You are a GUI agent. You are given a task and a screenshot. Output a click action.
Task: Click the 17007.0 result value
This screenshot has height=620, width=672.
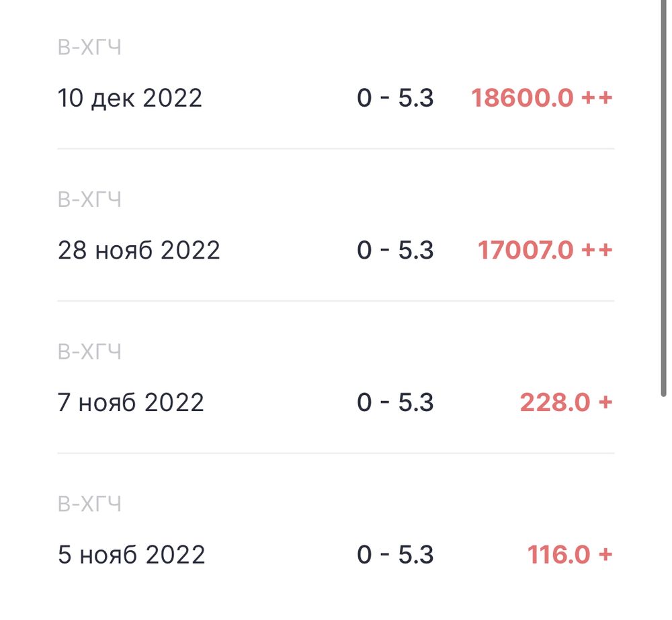[x=525, y=251]
